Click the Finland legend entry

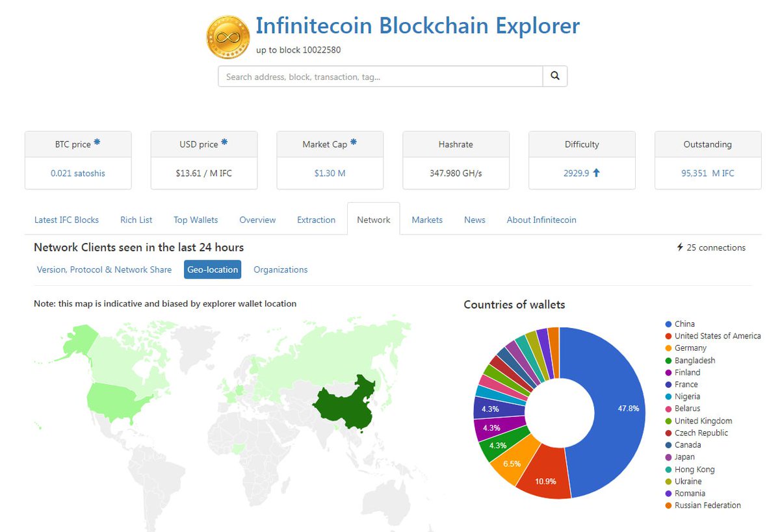coord(682,372)
